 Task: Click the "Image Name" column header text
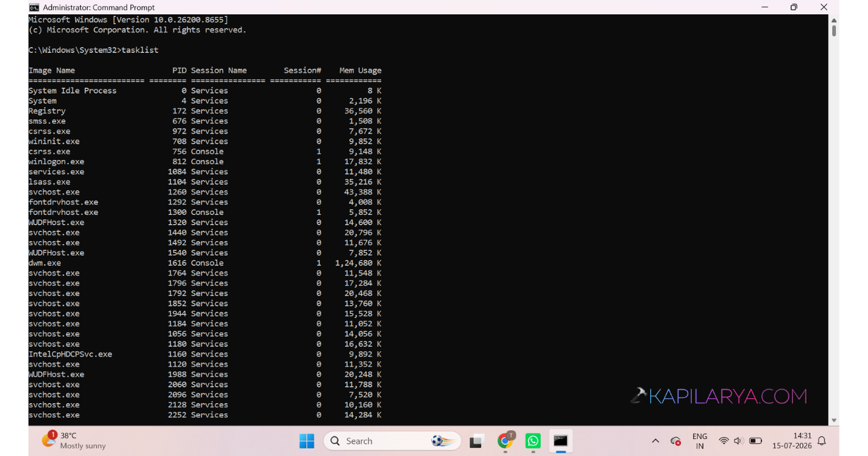[x=52, y=70]
